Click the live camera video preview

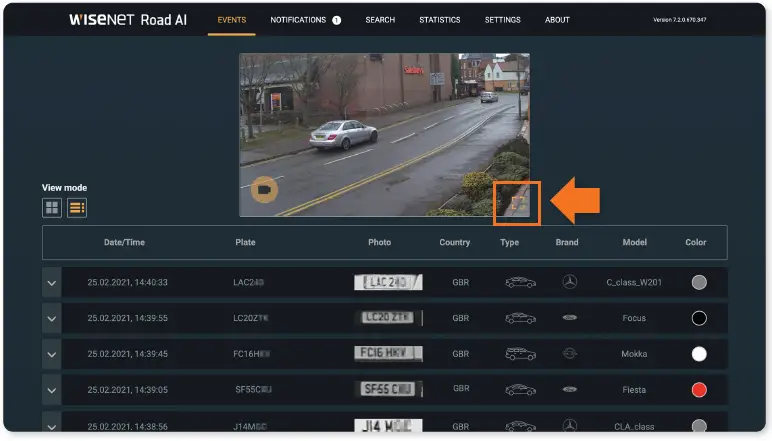click(x=385, y=134)
